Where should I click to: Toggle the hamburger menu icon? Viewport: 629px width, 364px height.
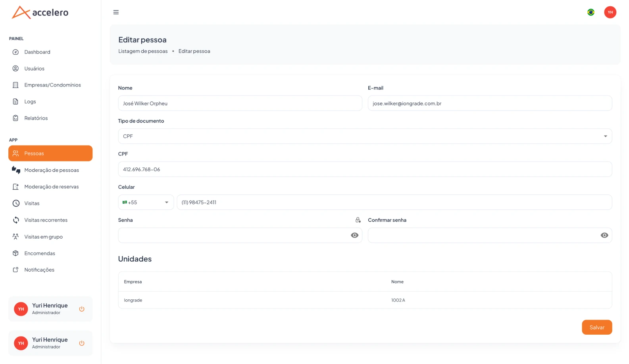116,12
